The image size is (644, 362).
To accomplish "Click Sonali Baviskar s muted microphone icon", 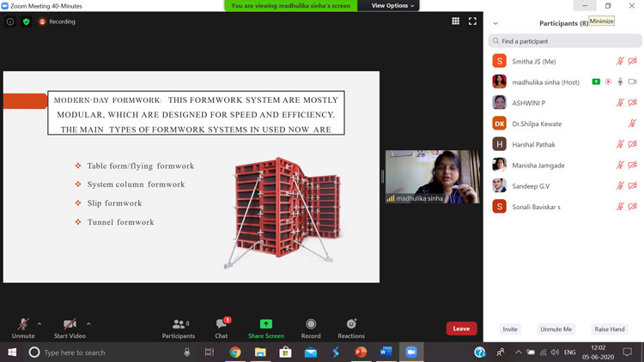I will click(x=620, y=207).
